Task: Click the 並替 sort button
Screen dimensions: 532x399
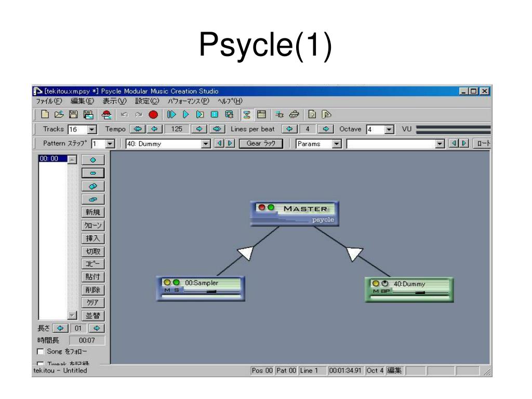Action: pyautogui.click(x=92, y=316)
